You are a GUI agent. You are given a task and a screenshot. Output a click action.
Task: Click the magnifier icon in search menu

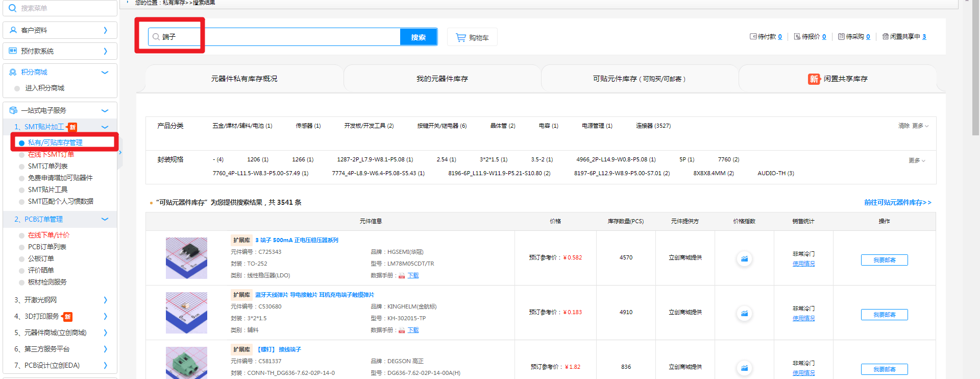(13, 8)
